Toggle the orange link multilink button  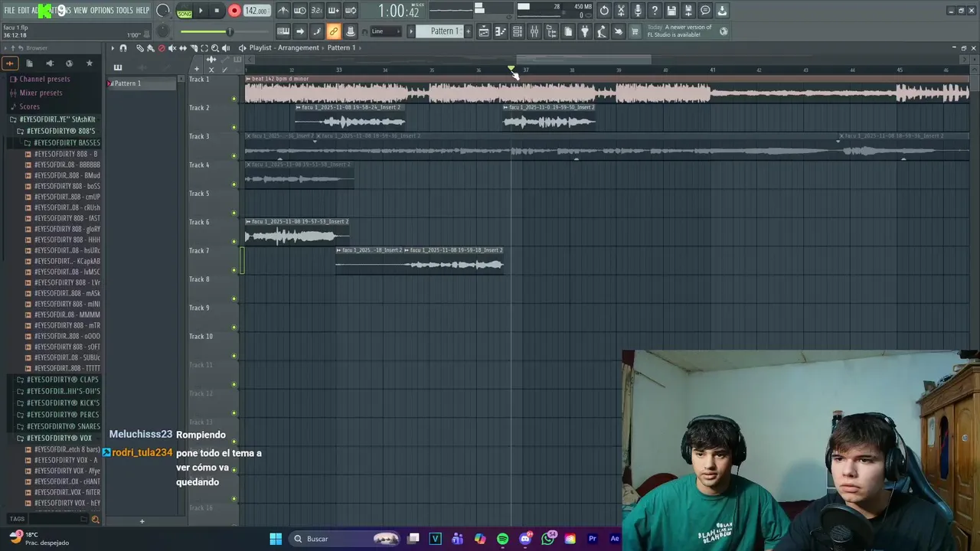tap(334, 31)
